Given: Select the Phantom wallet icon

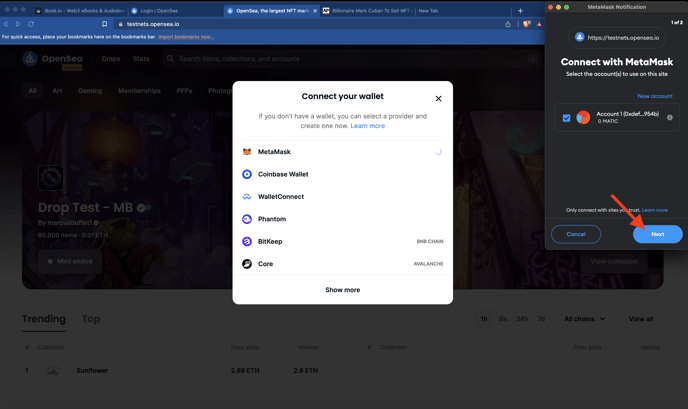Looking at the screenshot, I should tap(247, 219).
